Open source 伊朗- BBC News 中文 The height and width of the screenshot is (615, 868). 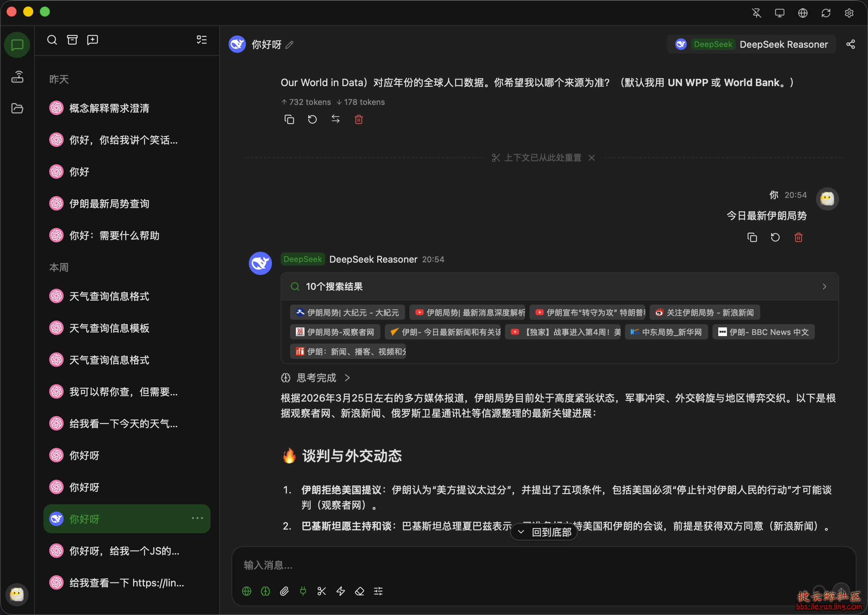pos(763,332)
